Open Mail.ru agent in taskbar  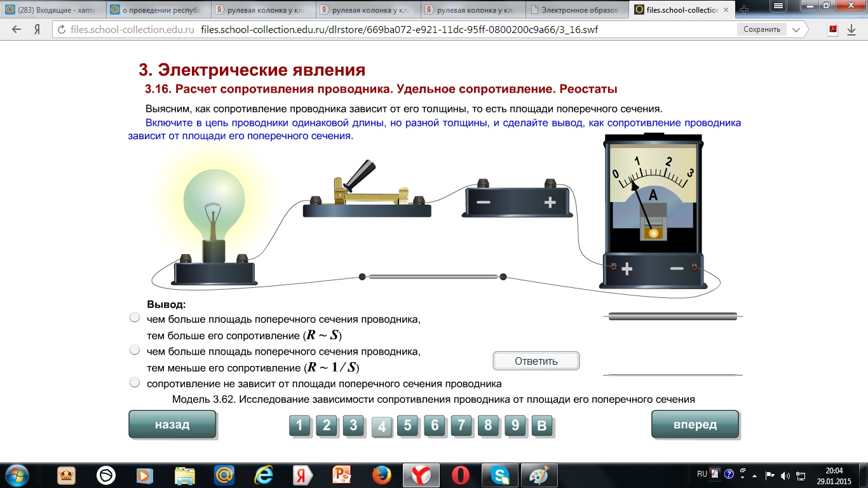pos(224,475)
